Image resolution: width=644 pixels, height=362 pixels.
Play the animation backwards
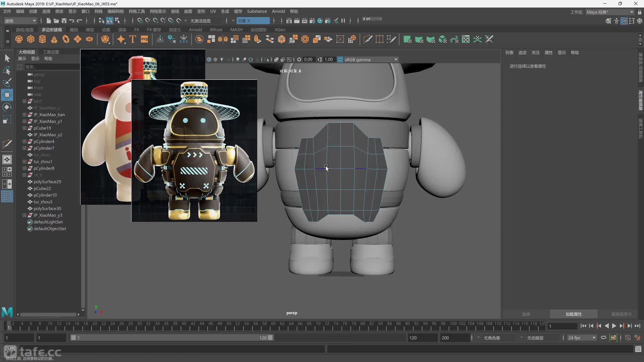point(606,326)
